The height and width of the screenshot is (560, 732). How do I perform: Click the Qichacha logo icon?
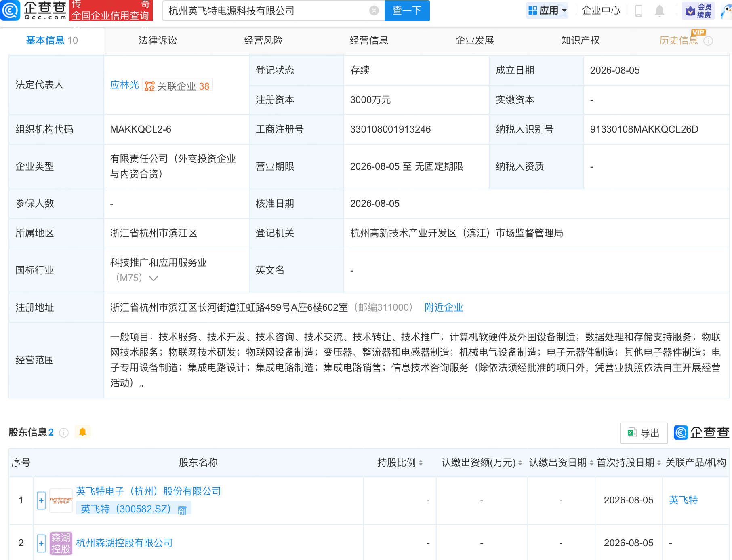[x=10, y=11]
